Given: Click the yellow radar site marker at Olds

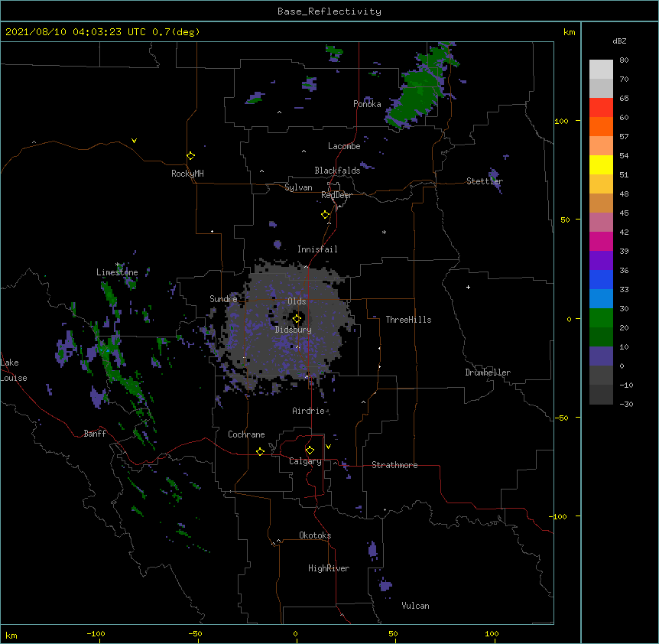Looking at the screenshot, I should tap(297, 319).
